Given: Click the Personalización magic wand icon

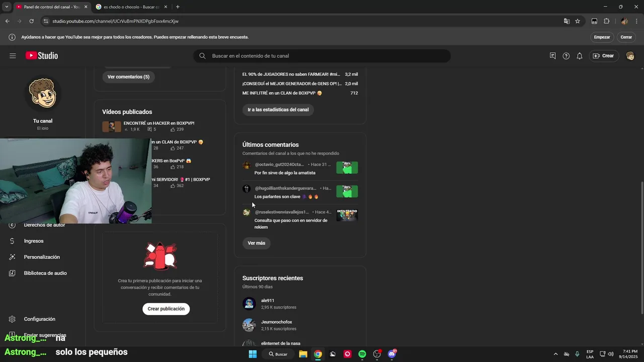Looking at the screenshot, I should tap(12, 257).
